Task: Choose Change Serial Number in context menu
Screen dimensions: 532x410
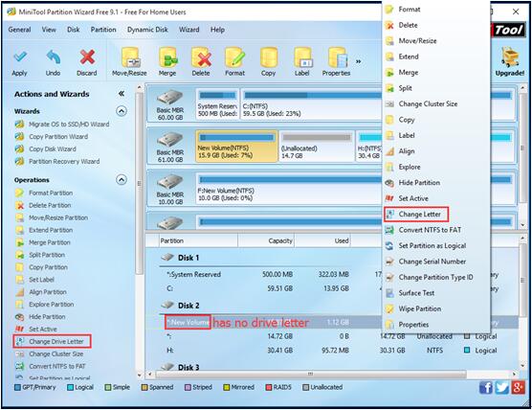Action: click(432, 262)
